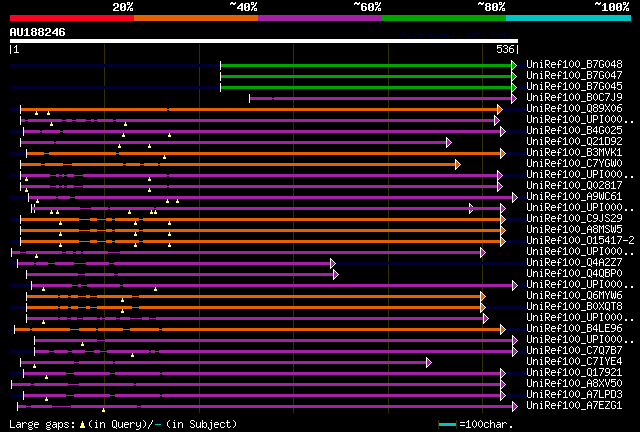Screen dimensions: 640x432
Task: Select the cyan ~100% legend segment
Action: tap(569, 18)
